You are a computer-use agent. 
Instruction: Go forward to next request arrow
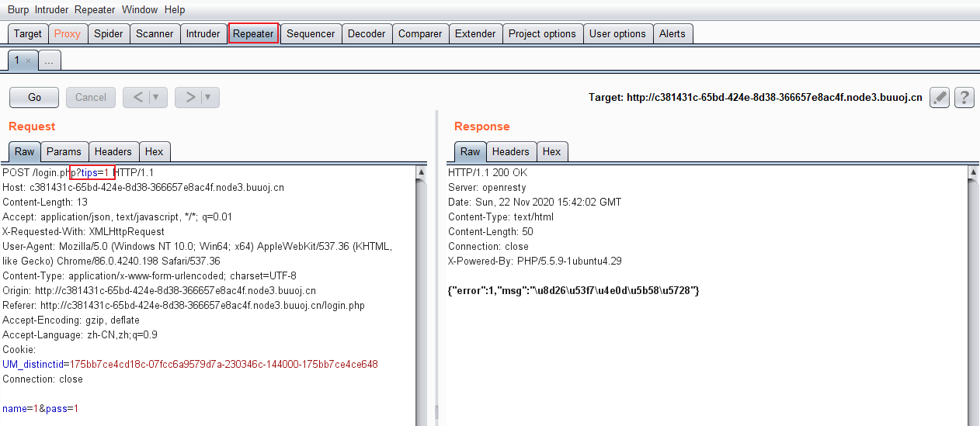(190, 98)
